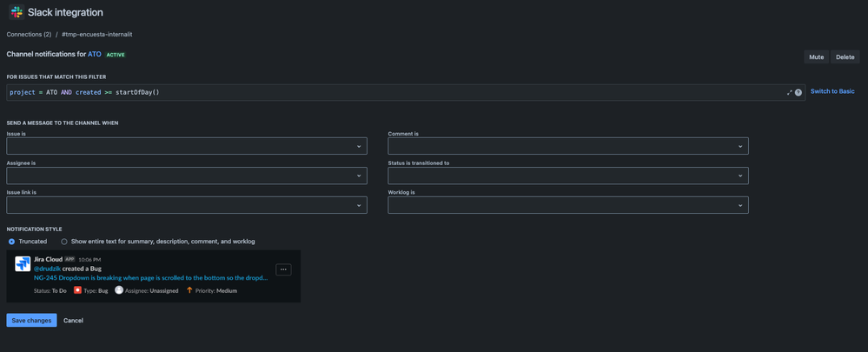
Task: Select Show entire text radio option
Action: tap(64, 242)
